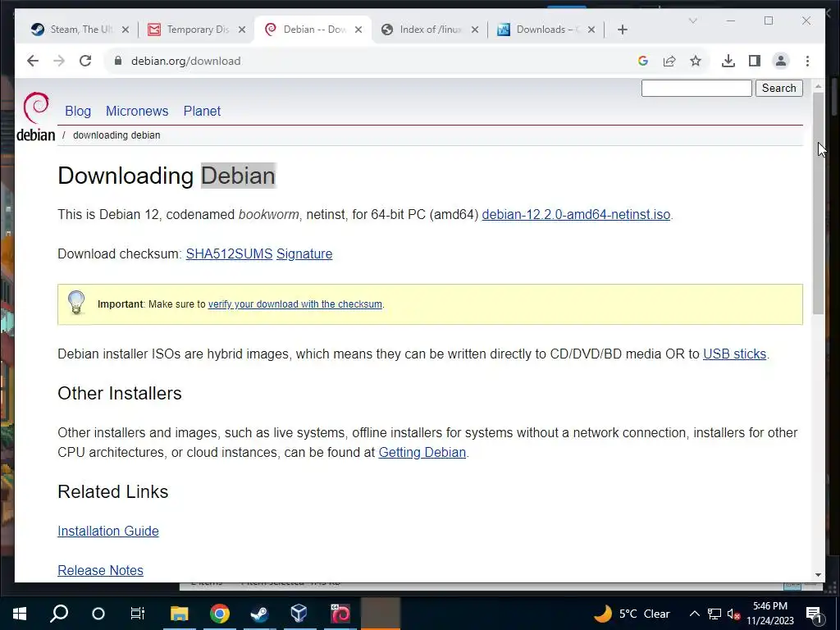Open Steam from the taskbar
840x630 pixels.
pyautogui.click(x=260, y=614)
